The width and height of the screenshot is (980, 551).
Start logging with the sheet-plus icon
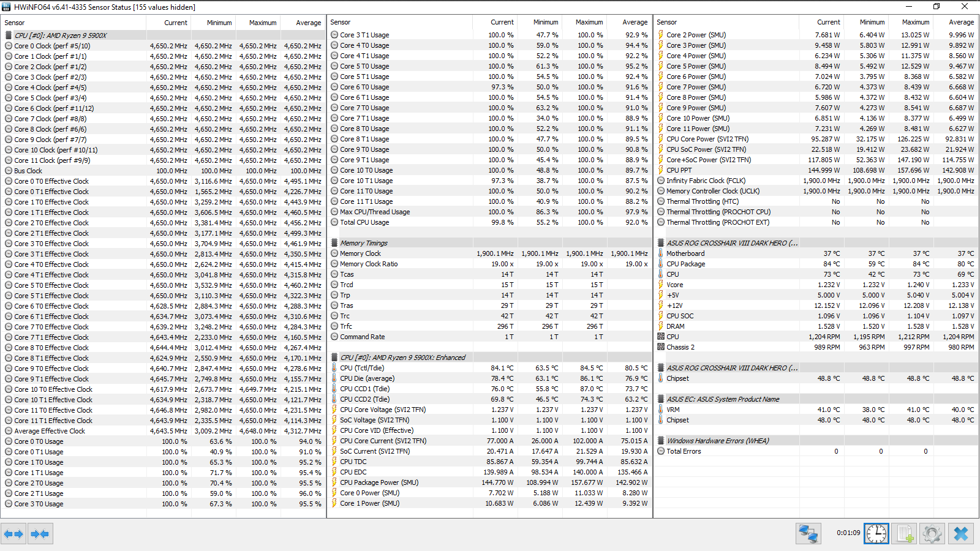904,534
